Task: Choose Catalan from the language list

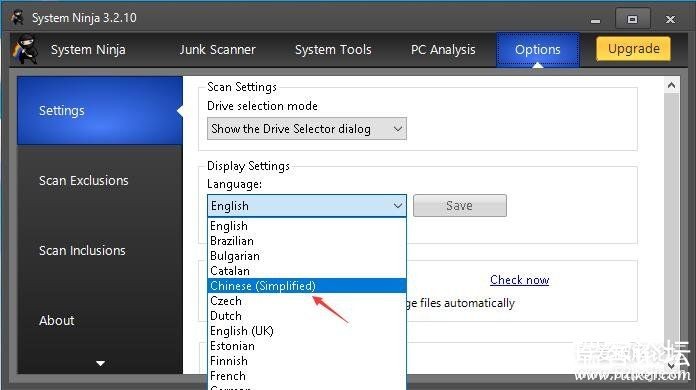Action: pyautogui.click(x=307, y=271)
